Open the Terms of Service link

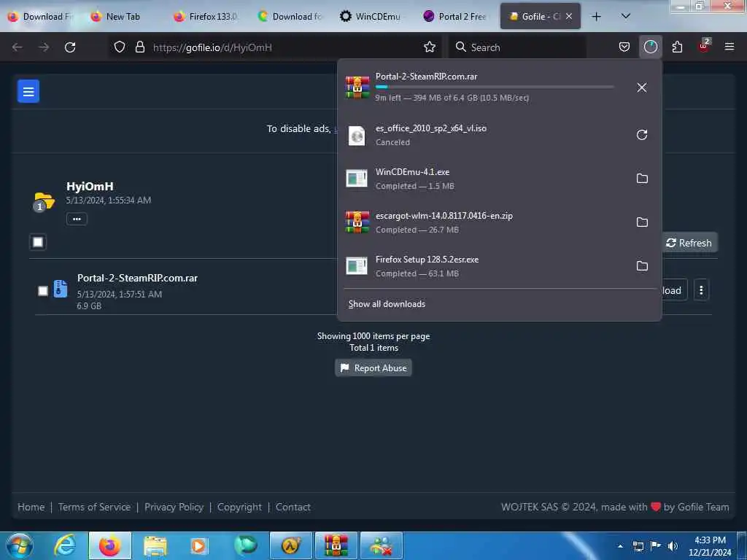pos(94,507)
